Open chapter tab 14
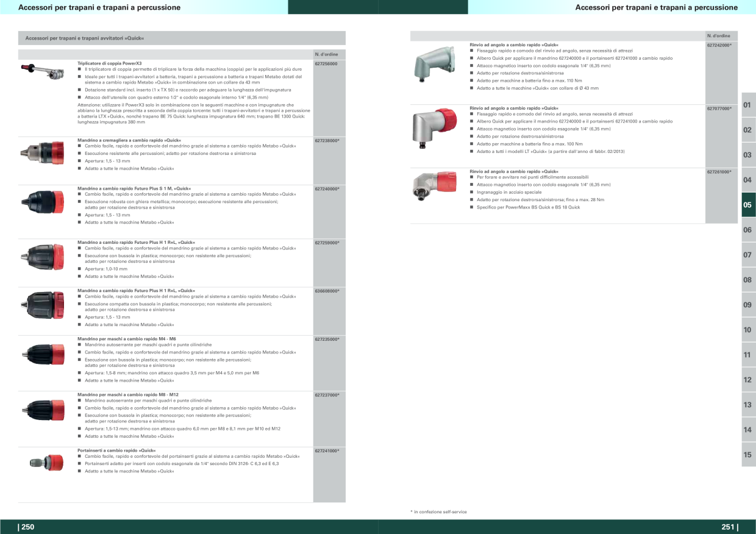Viewport: 756px width, 534px height. point(748,430)
